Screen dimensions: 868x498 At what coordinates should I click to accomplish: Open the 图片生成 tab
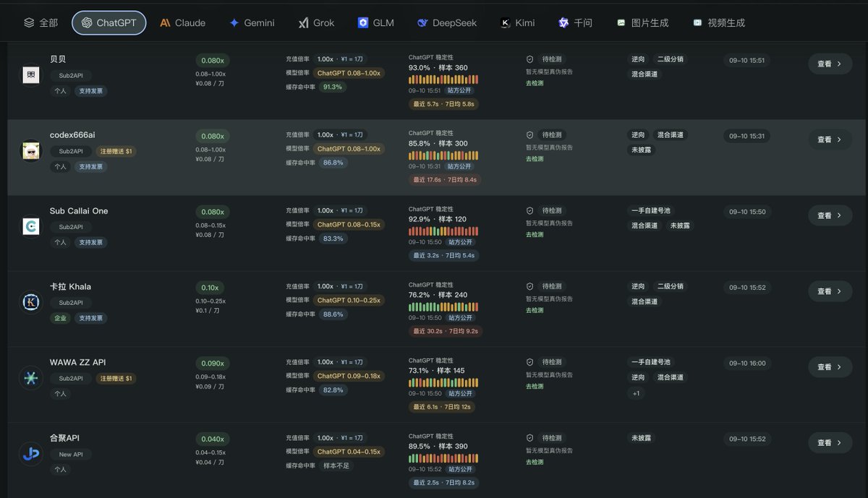coord(642,22)
